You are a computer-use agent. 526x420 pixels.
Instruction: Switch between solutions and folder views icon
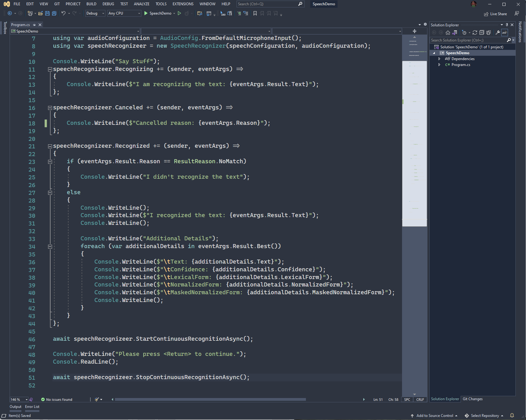(x=455, y=33)
